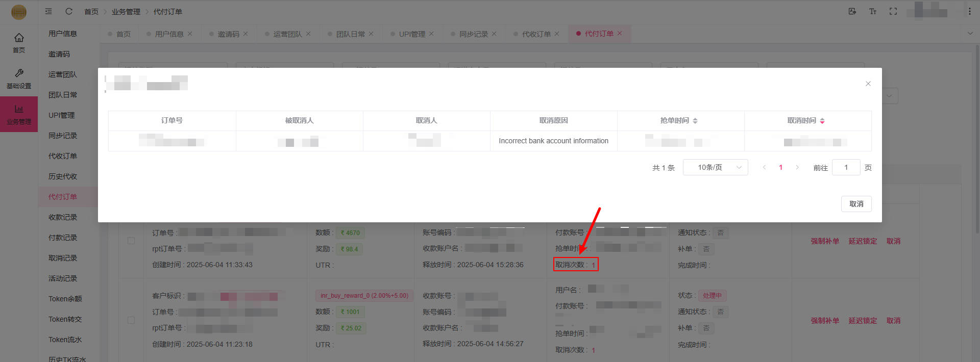Screen dimensions: 980x362
Task: Go to next page arrow
Action: tap(797, 167)
